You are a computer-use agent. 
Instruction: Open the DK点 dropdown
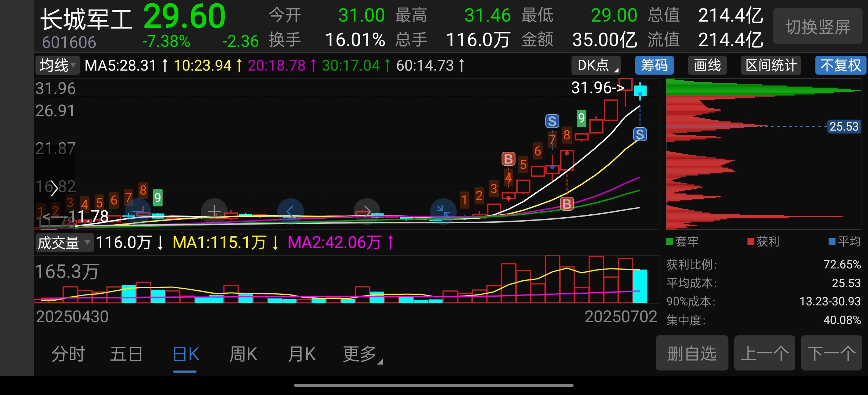[596, 66]
